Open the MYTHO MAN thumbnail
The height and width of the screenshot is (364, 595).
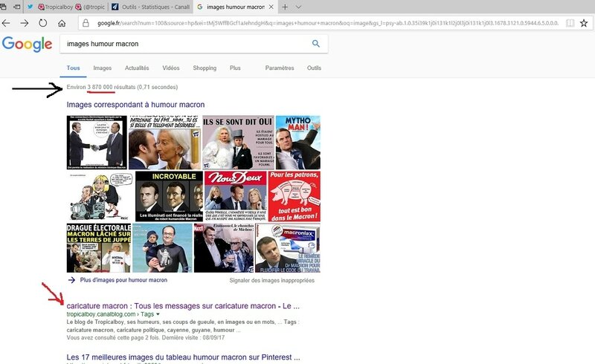point(298,142)
